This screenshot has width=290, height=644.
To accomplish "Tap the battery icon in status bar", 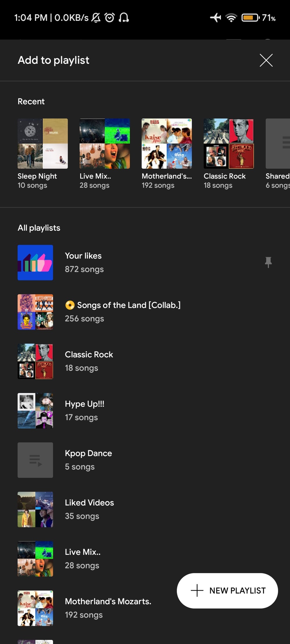I will (x=250, y=18).
